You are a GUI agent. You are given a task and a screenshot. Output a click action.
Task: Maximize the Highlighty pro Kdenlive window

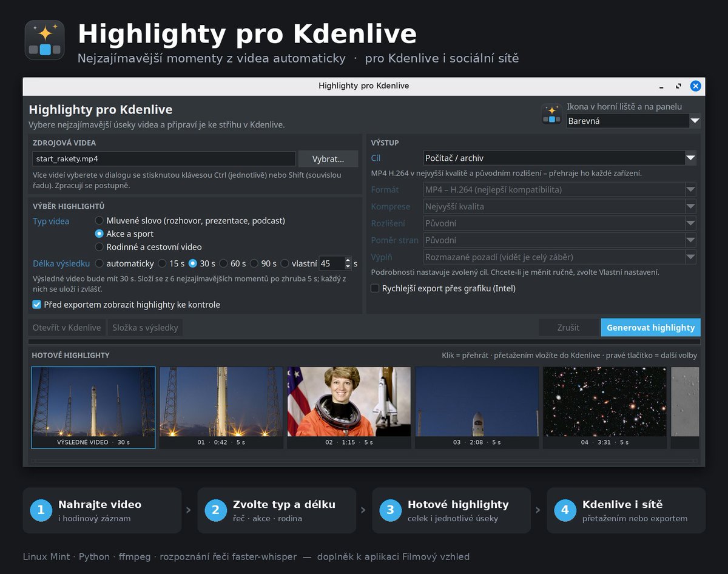pyautogui.click(x=678, y=86)
